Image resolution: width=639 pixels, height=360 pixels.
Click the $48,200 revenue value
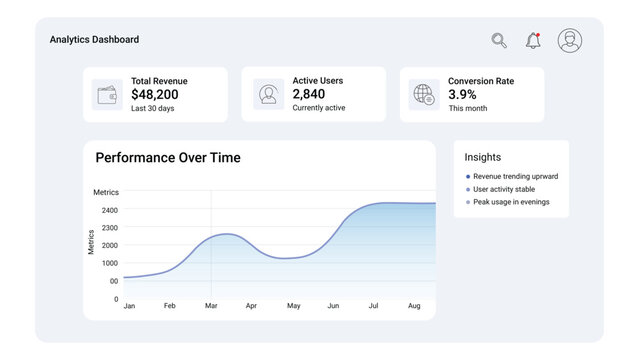155,95
